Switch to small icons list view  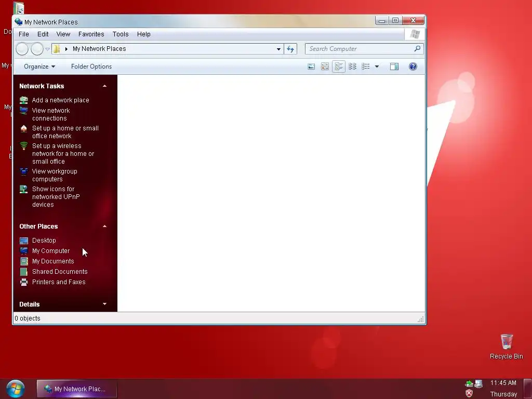(x=353, y=66)
